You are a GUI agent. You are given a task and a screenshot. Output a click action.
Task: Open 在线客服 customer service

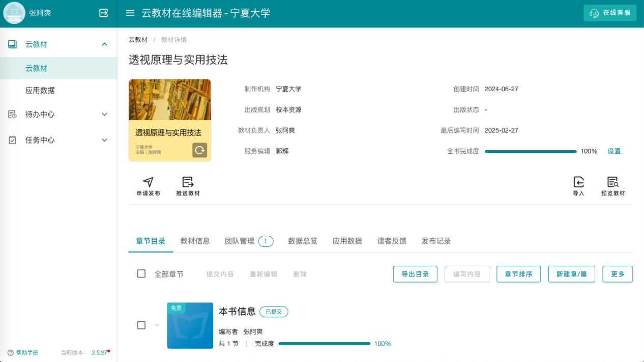(x=609, y=13)
